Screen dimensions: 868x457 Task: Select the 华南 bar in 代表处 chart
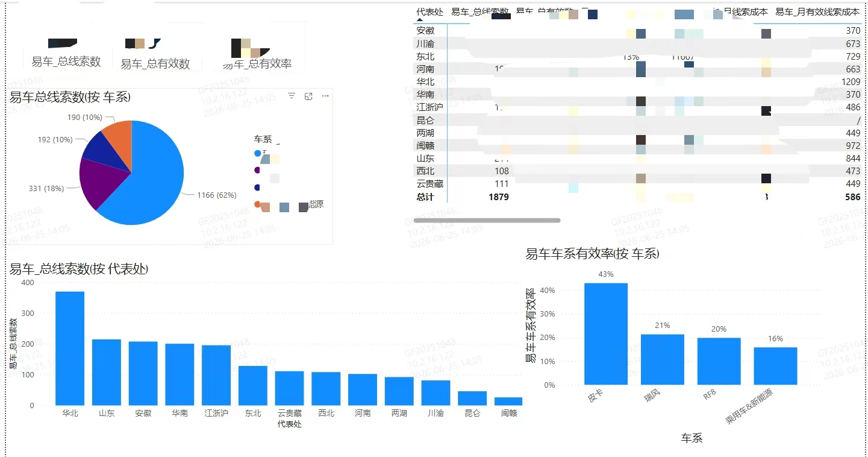coord(180,374)
